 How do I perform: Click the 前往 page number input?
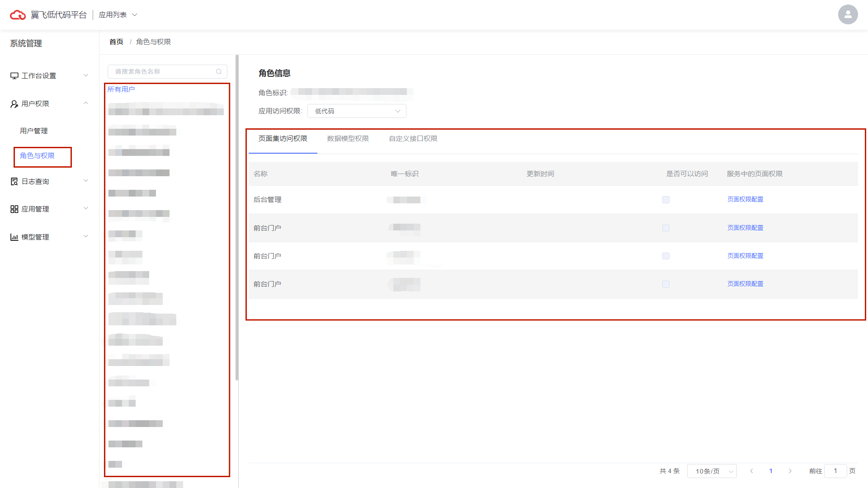click(x=835, y=471)
